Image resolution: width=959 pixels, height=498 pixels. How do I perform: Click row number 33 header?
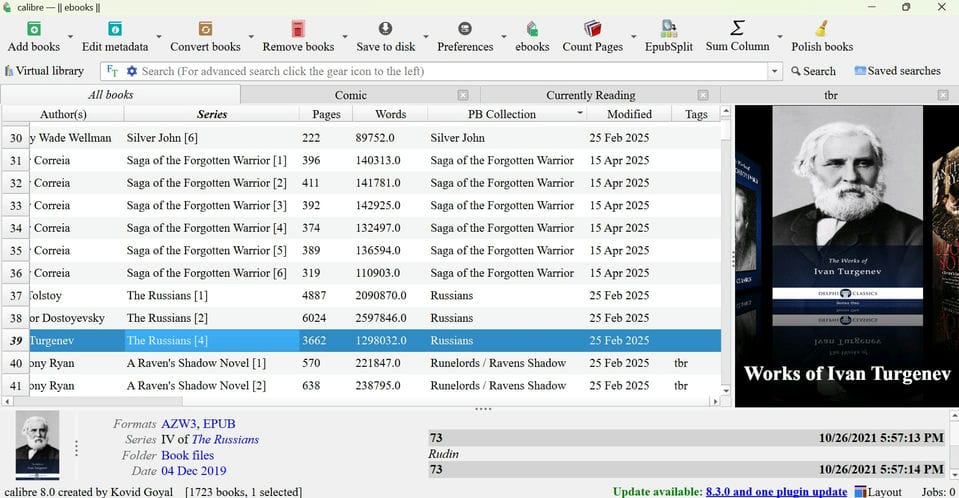click(x=16, y=206)
